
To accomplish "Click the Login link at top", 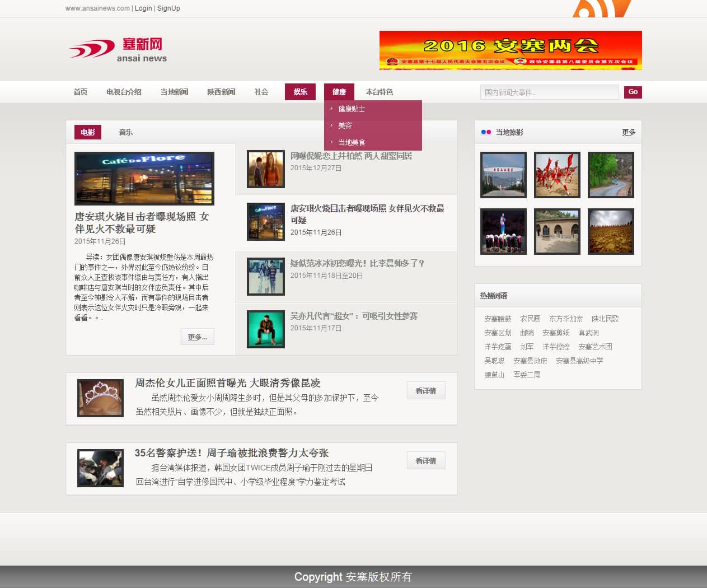I will click(x=143, y=8).
